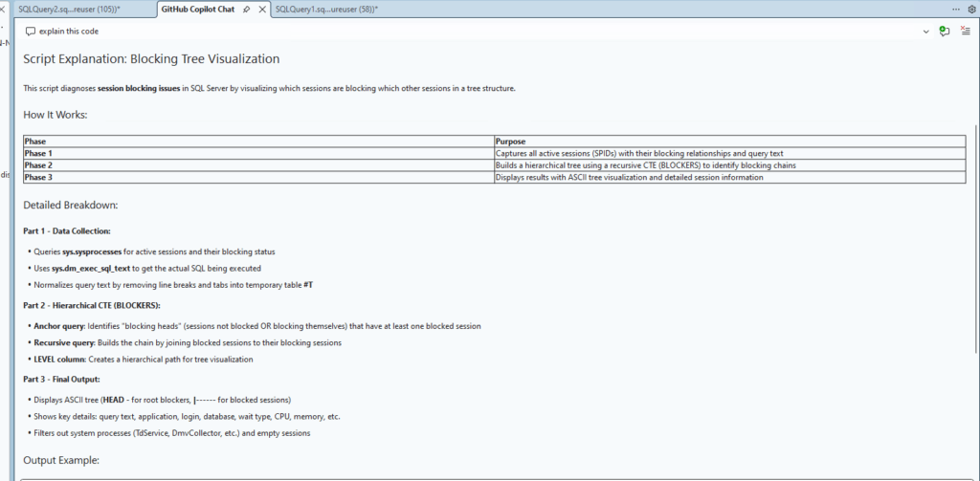Click the Phase column header
Viewport: 980px width, 481px height.
(x=35, y=142)
